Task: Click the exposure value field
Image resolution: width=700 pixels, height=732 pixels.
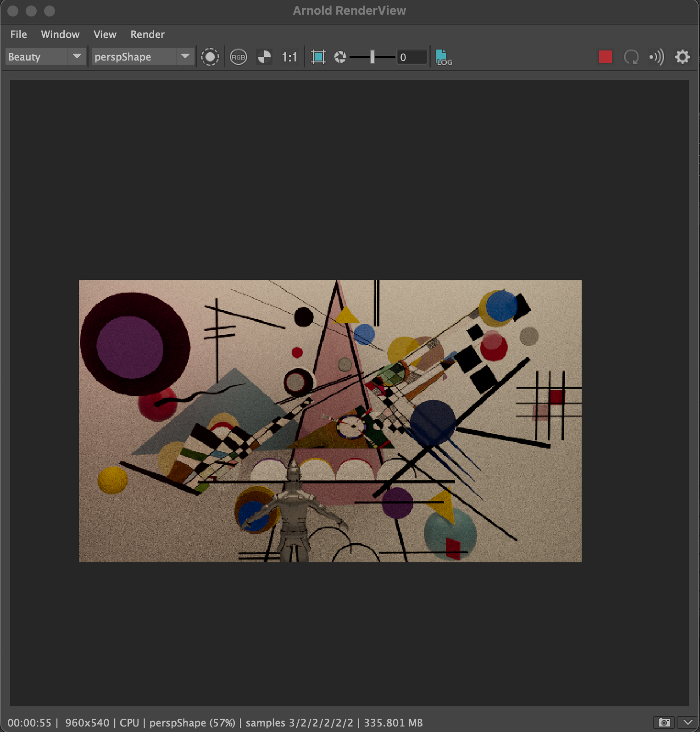Action: pyautogui.click(x=412, y=57)
